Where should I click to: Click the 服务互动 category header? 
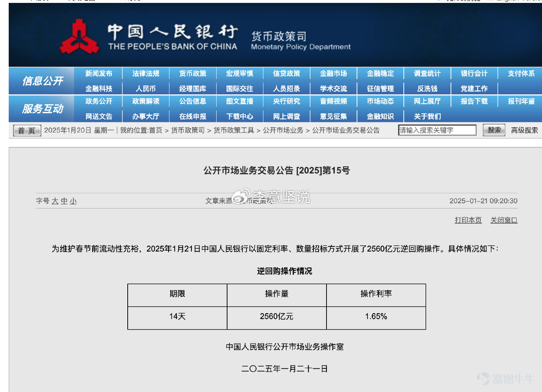pos(42,109)
